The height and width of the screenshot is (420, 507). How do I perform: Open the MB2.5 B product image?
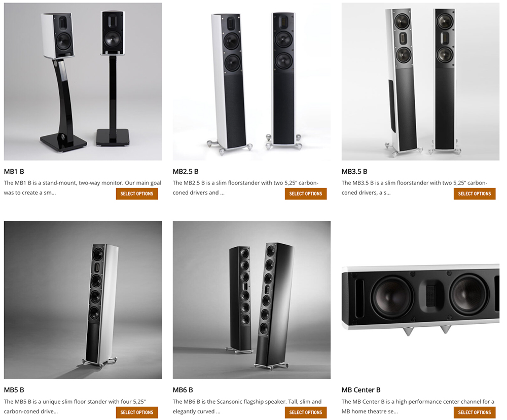point(251,82)
